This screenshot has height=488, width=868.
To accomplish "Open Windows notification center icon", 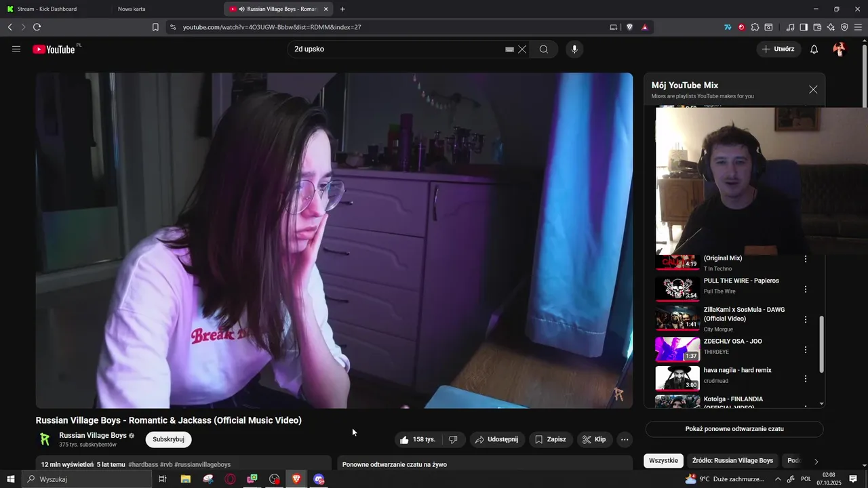I will [x=853, y=479].
